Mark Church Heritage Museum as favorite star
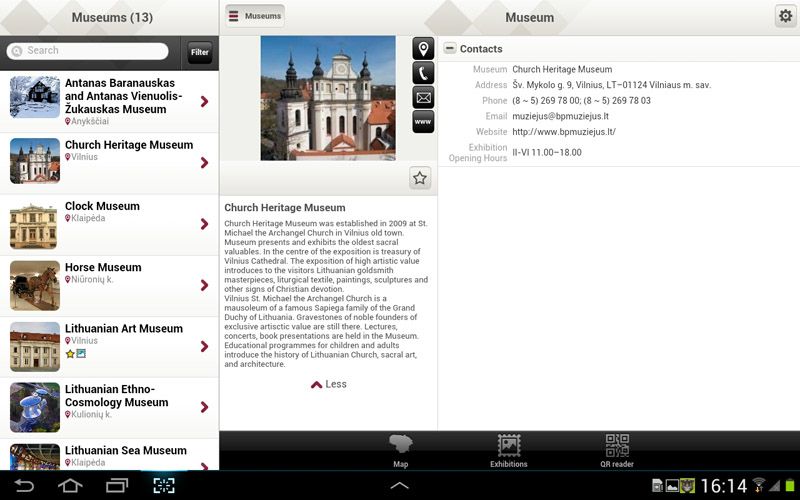 coord(420,178)
